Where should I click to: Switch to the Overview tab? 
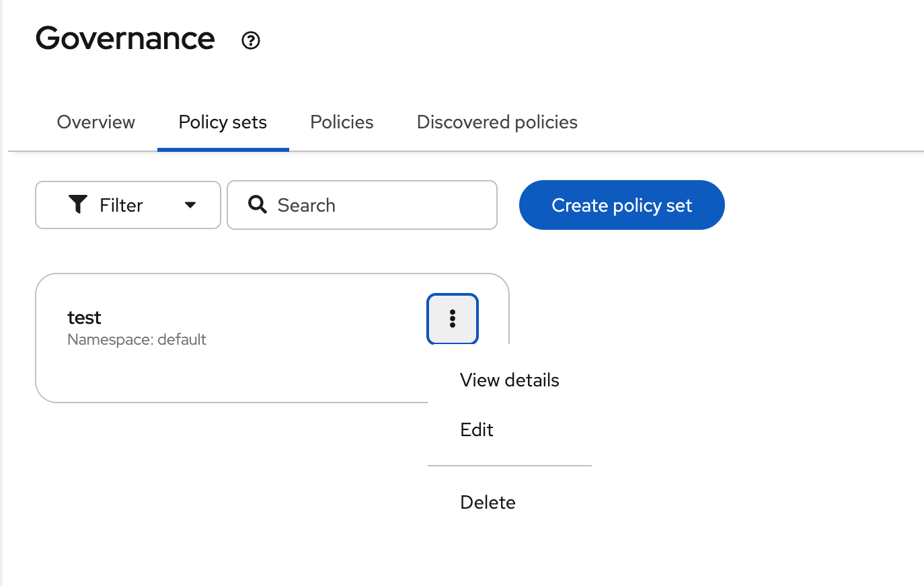96,122
